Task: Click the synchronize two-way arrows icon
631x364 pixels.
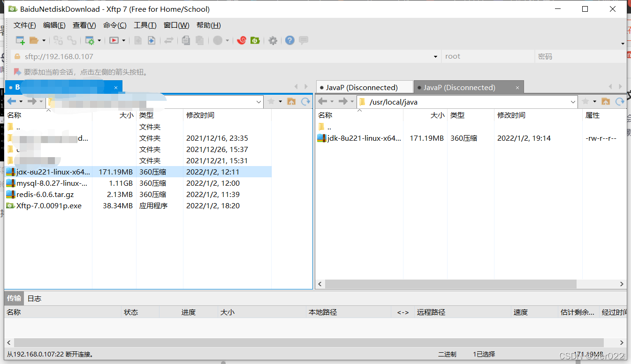Action: pyautogui.click(x=169, y=40)
